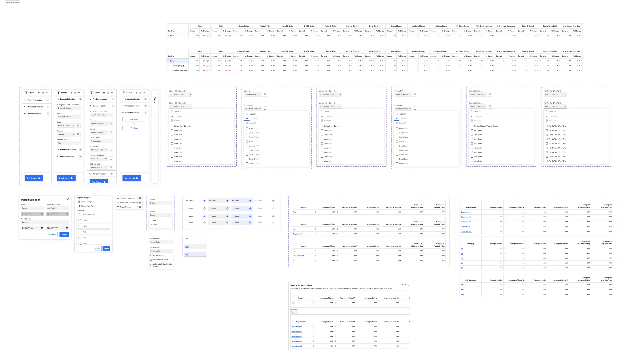Enable Show % of Top Level toggle

(x=139, y=198)
